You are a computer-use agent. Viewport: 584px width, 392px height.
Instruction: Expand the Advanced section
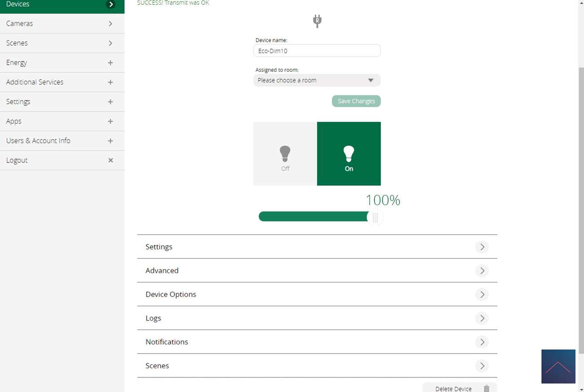pos(317,270)
